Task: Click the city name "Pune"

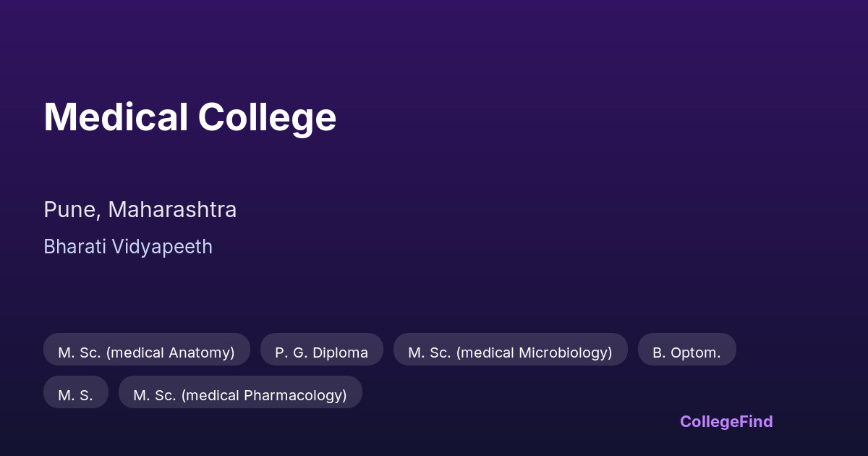Action: [x=69, y=210]
